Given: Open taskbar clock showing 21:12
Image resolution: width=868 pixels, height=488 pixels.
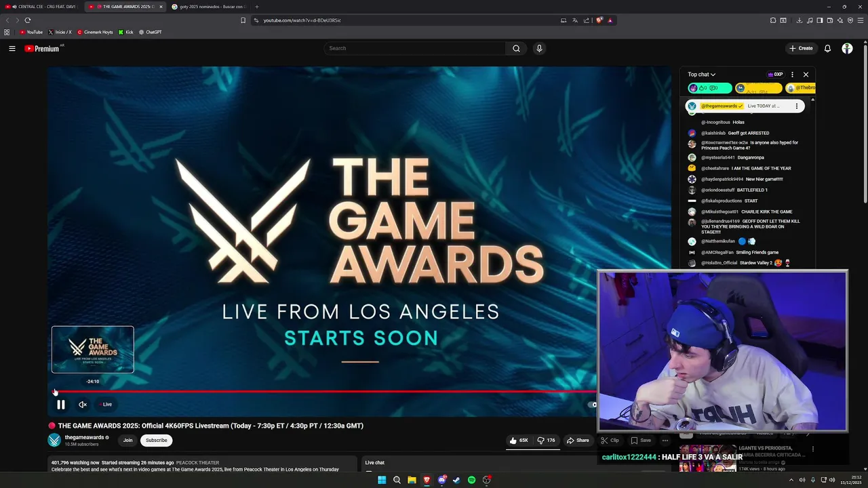Looking at the screenshot, I should click(850, 480).
